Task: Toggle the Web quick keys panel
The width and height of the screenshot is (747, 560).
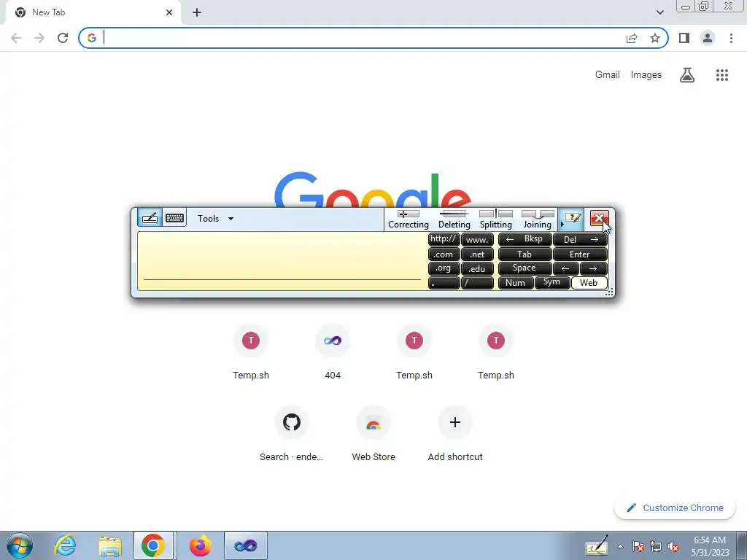Action: 589,283
